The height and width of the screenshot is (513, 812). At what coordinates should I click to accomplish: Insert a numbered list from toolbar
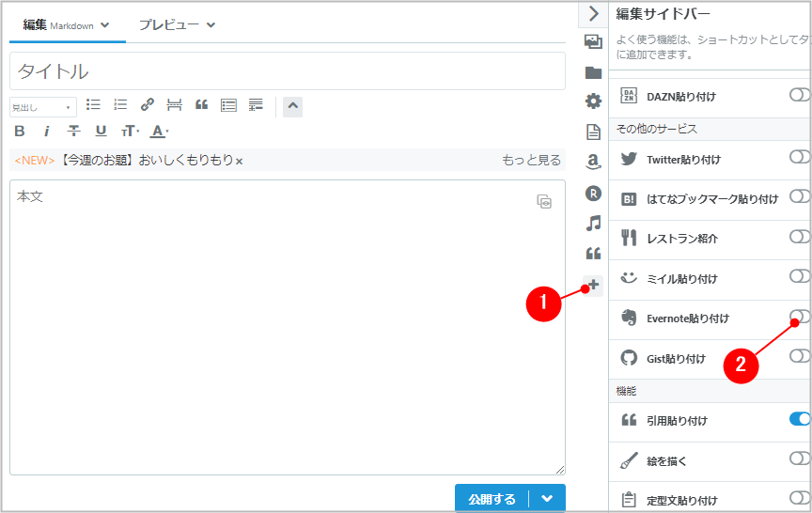120,105
